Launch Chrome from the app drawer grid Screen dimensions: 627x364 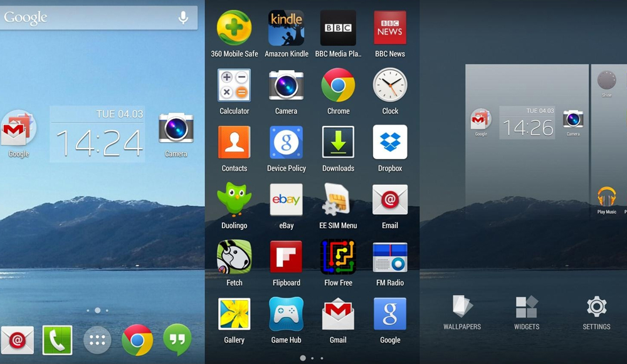pyautogui.click(x=339, y=85)
